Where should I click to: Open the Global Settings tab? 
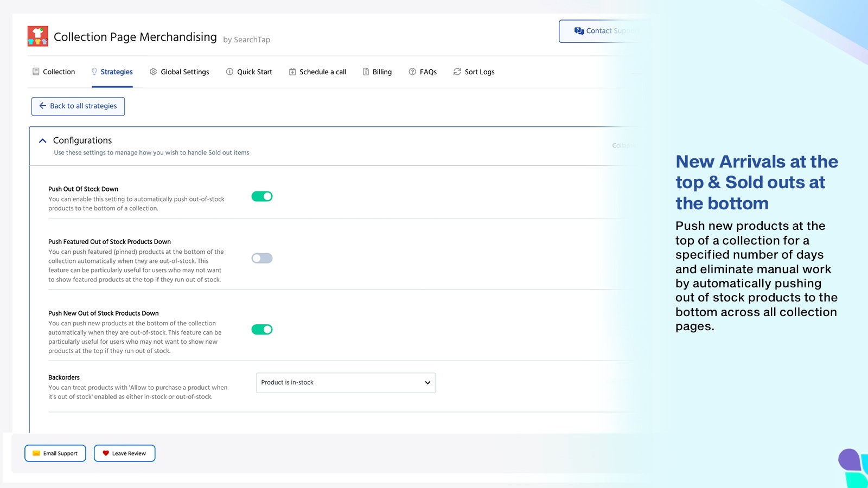tap(180, 72)
